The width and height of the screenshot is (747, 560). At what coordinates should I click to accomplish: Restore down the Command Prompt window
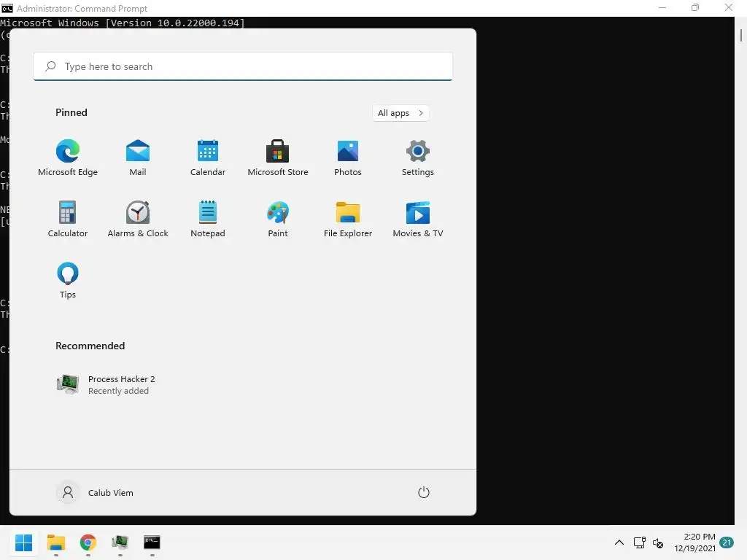695,7
